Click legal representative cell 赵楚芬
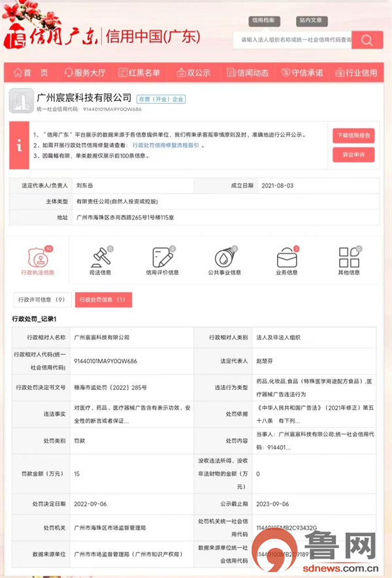Screen dimensions: 392x578 265,361
